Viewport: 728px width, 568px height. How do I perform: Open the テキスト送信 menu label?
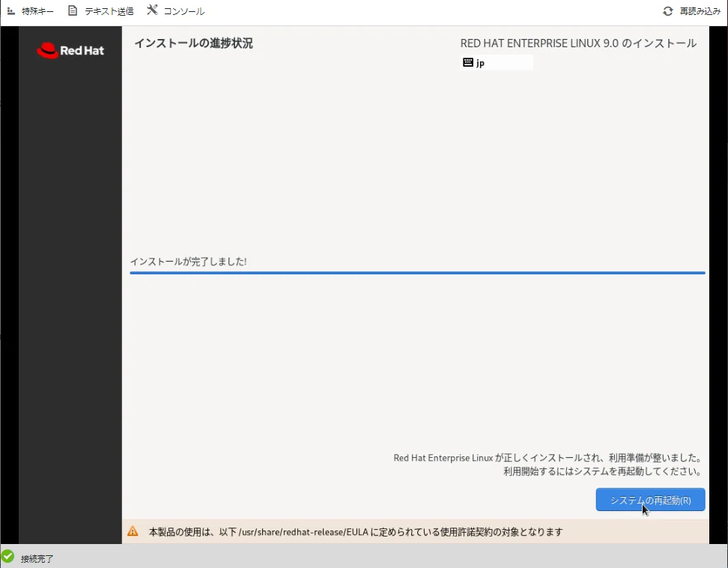pyautogui.click(x=109, y=11)
